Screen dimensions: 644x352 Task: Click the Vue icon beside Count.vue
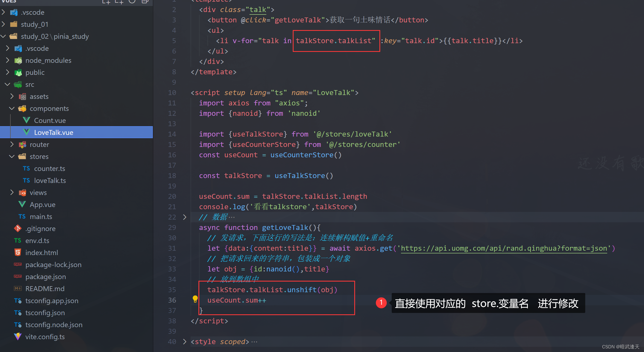[27, 120]
